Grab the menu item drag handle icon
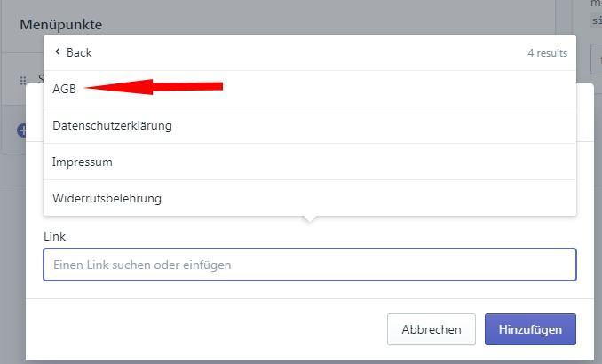Image resolution: width=602 pixels, height=364 pixels. 23,81
